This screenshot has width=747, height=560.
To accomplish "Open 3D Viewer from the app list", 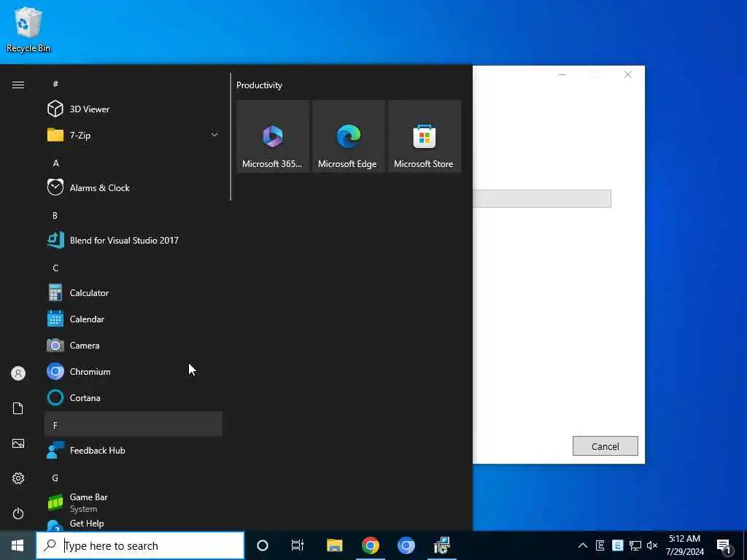I will pyautogui.click(x=133, y=109).
